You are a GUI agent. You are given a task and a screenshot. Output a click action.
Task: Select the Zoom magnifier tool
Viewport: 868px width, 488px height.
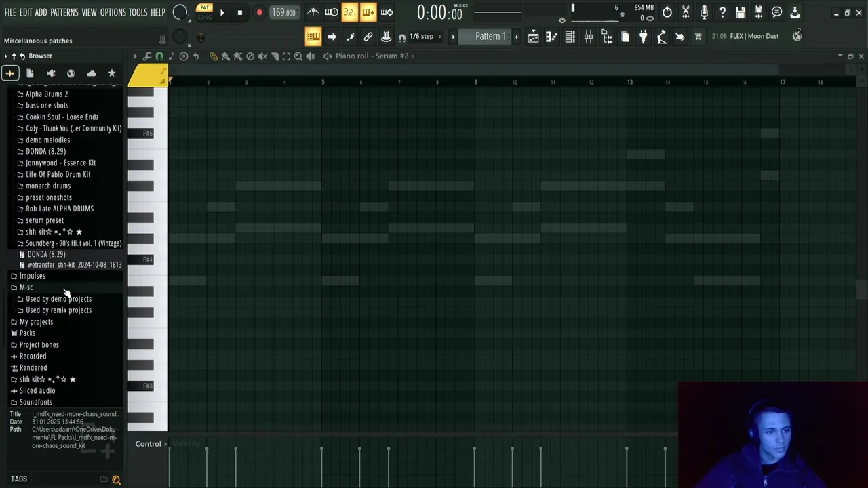point(298,56)
